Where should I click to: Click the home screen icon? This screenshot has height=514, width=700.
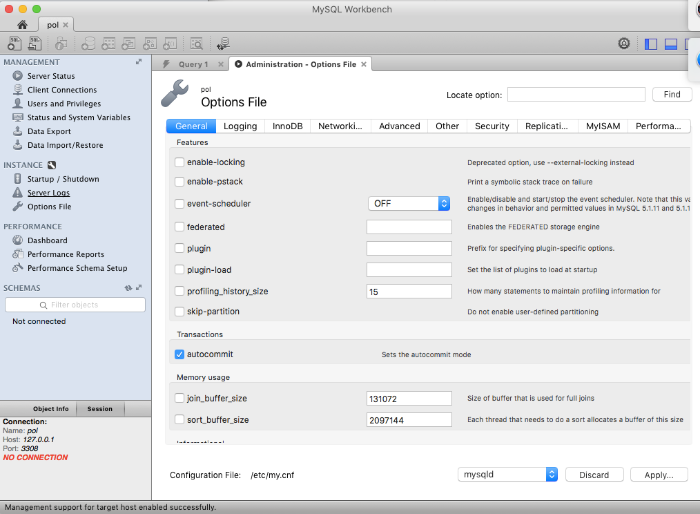click(22, 25)
